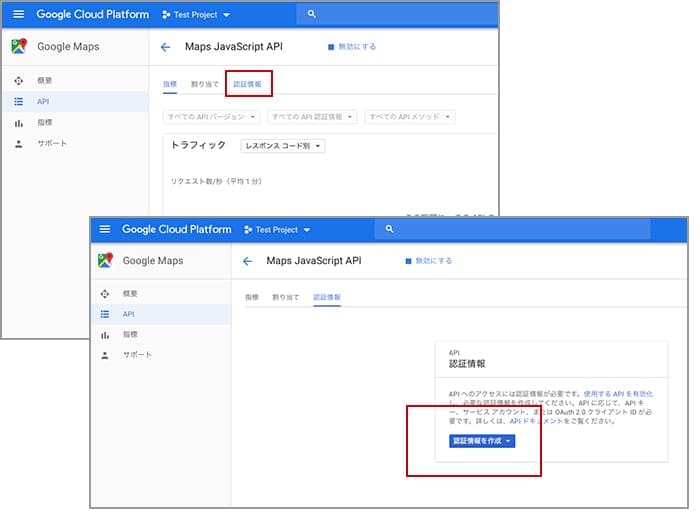Image resolution: width=700 pixels, height=525 pixels.
Task: Select 概要 in front window sidebar
Action: [x=161, y=294]
